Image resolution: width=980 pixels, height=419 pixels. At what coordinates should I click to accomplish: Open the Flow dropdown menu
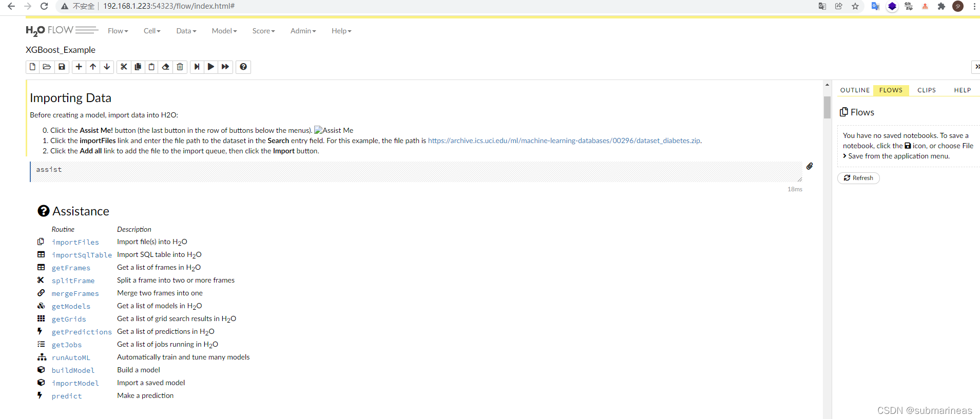click(118, 31)
